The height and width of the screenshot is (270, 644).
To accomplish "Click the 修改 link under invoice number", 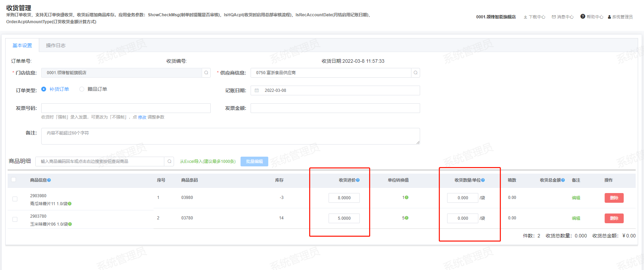I will tap(142, 117).
